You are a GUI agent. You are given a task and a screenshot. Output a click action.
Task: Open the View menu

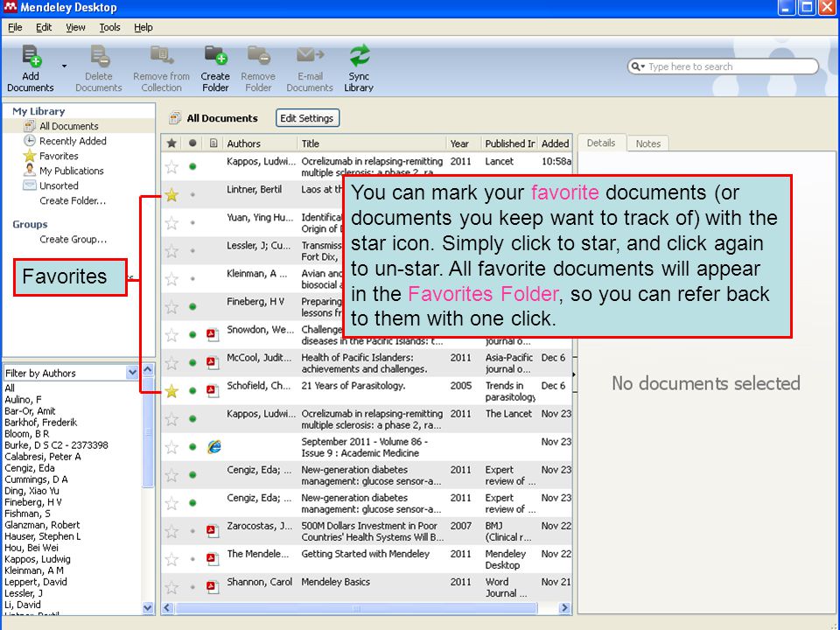pos(75,27)
